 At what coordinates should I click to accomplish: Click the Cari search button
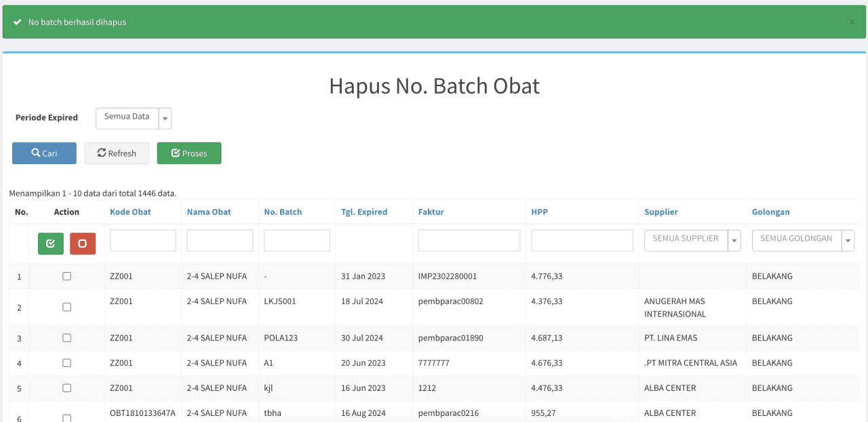44,153
